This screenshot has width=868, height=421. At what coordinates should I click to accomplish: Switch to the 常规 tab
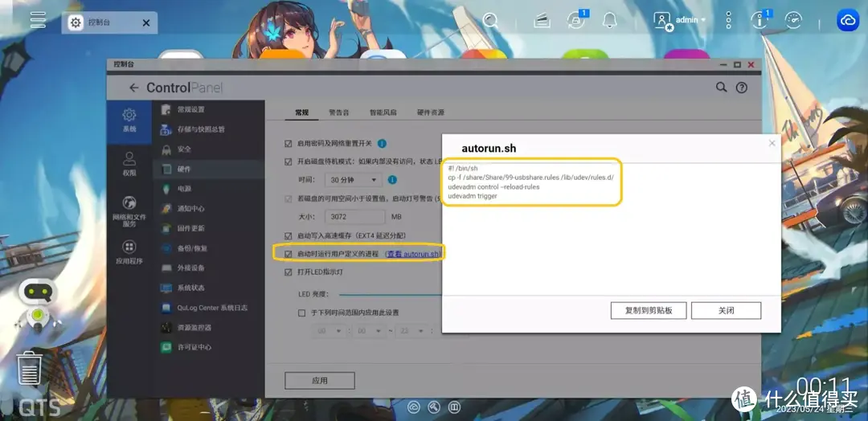tap(301, 112)
